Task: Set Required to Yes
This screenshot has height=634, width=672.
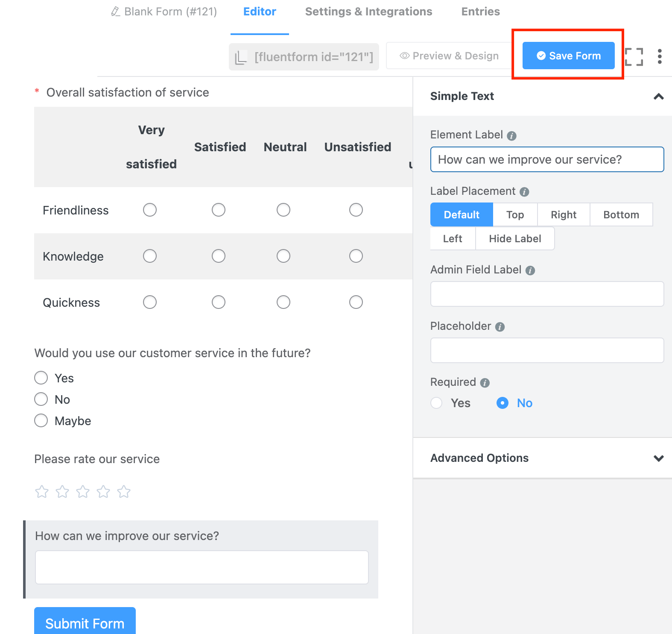Action: pos(436,403)
